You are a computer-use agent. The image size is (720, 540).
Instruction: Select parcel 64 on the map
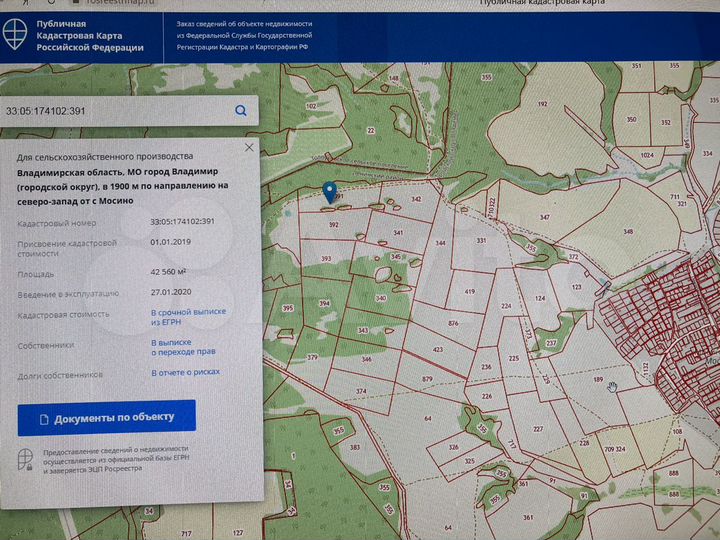[x=428, y=418]
